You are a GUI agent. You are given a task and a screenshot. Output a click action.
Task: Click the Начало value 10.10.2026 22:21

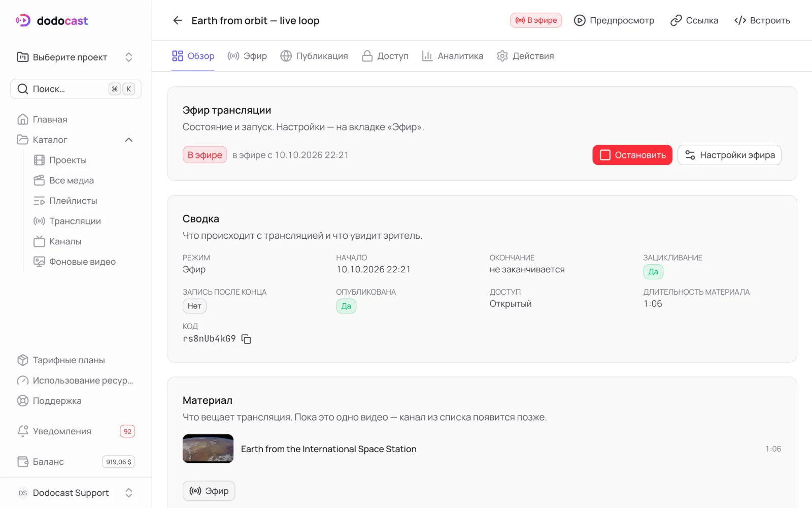coord(374,270)
